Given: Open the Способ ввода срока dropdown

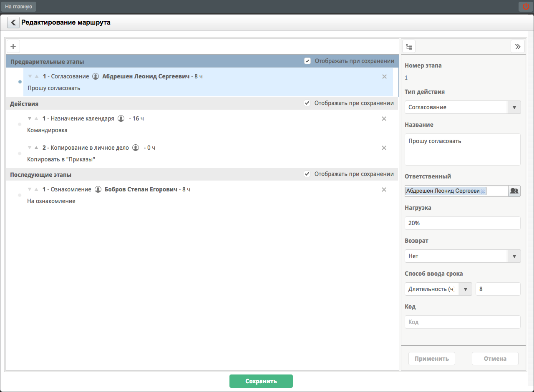Looking at the screenshot, I should (466, 289).
